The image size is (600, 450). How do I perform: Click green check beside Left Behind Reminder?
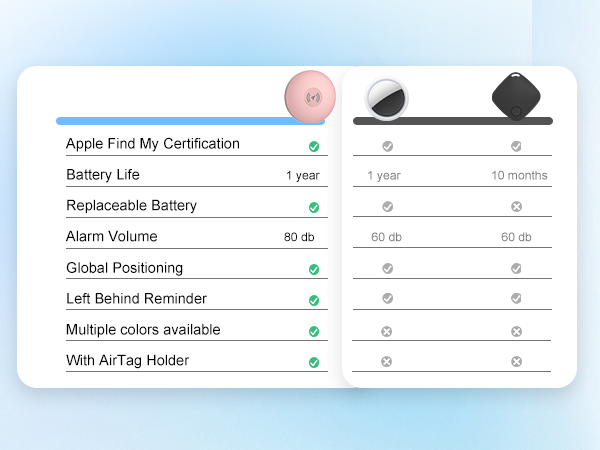click(314, 300)
